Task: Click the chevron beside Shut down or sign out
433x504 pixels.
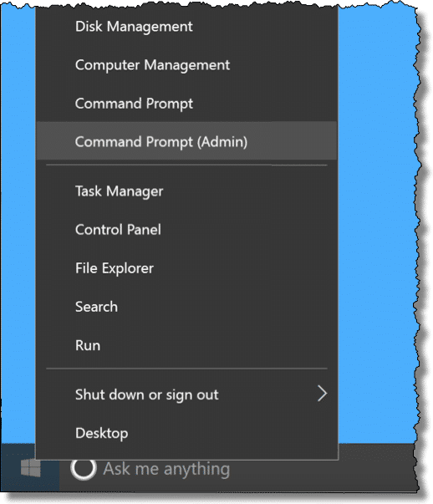Action: pos(322,394)
